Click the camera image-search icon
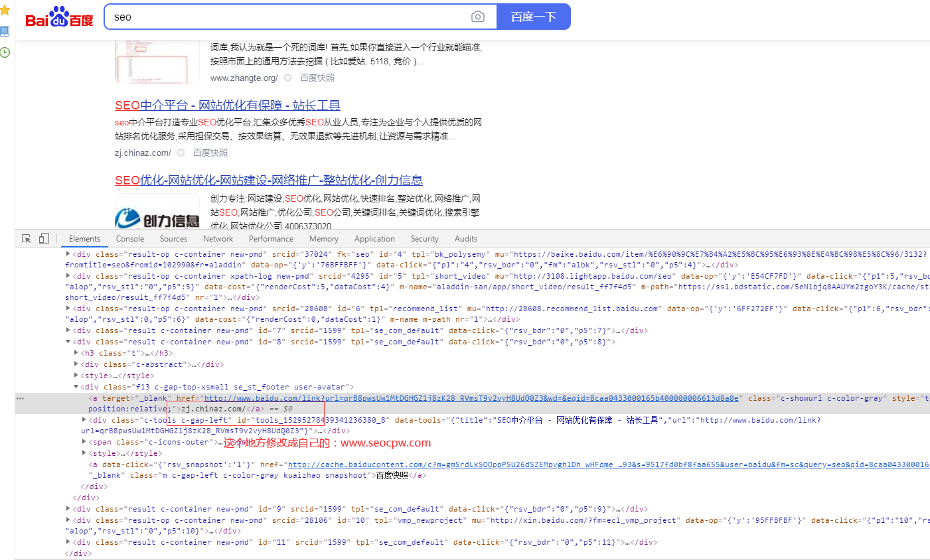The width and height of the screenshot is (930, 560). [478, 17]
